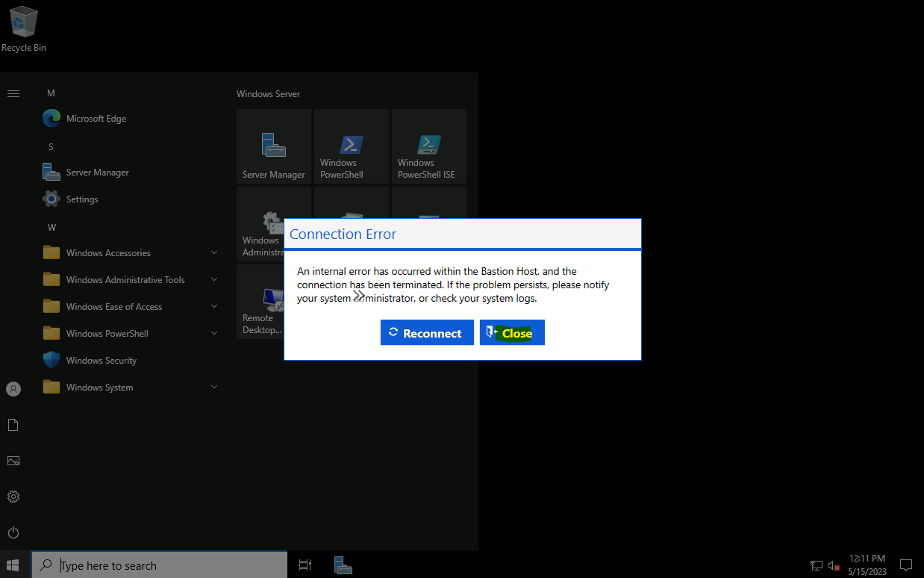Open the notification center icon
The image size is (924, 578).
(x=906, y=565)
